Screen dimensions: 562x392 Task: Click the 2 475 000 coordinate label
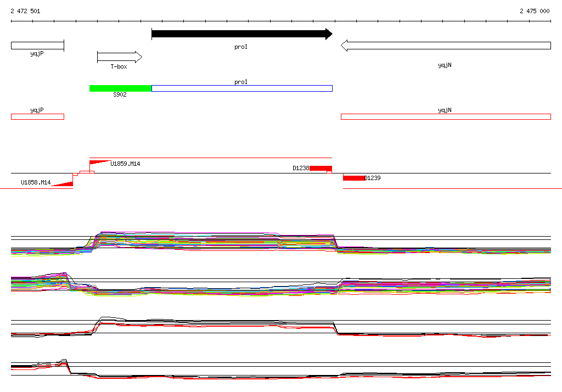[535, 11]
